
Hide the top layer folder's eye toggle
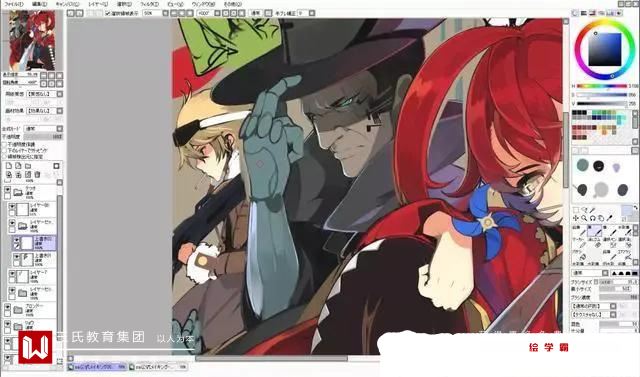[x=7, y=190]
